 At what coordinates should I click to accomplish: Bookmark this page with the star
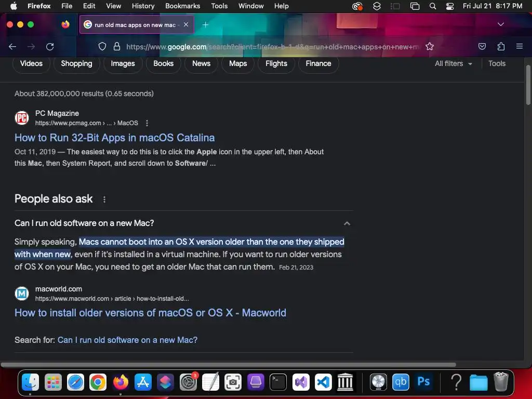(x=430, y=46)
